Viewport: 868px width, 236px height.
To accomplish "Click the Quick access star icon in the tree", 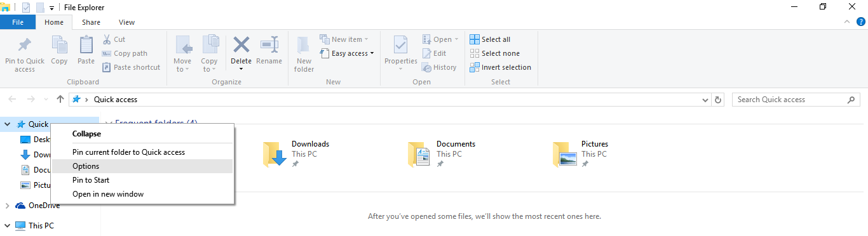I will point(21,124).
